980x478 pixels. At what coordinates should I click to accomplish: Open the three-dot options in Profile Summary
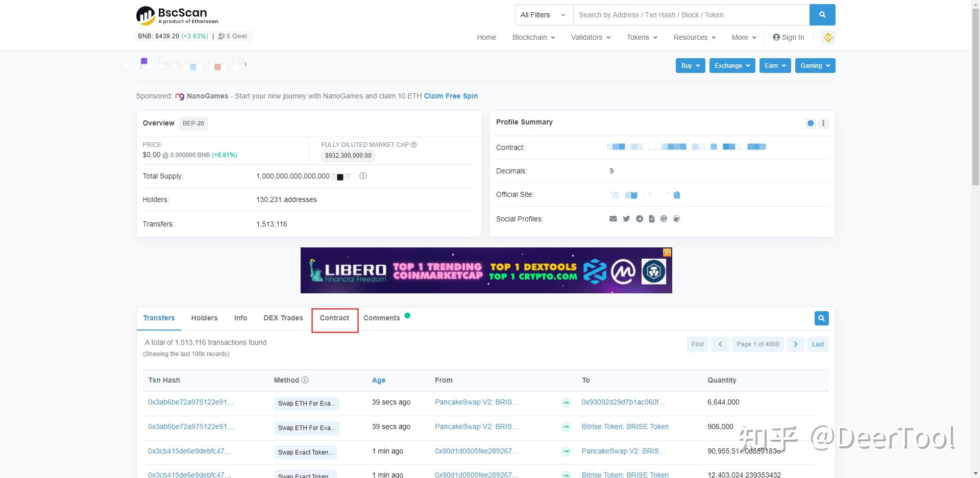click(823, 123)
